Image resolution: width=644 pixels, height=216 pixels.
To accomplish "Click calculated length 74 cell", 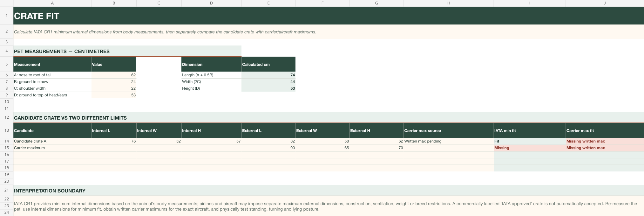I will point(268,75).
